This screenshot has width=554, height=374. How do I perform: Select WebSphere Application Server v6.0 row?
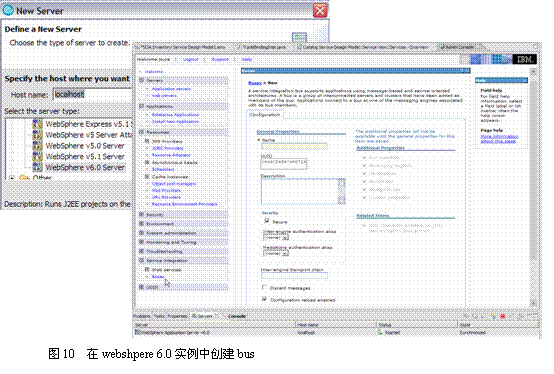(336, 332)
